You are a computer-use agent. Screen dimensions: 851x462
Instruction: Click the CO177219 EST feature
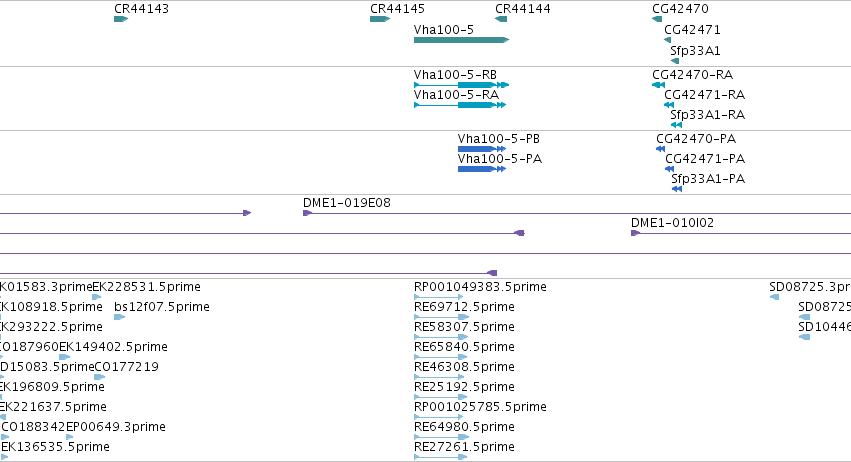[100, 377]
